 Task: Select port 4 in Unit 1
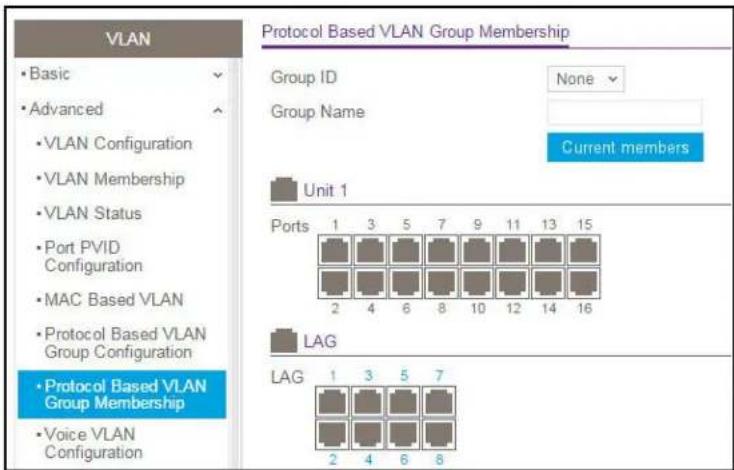(x=370, y=283)
